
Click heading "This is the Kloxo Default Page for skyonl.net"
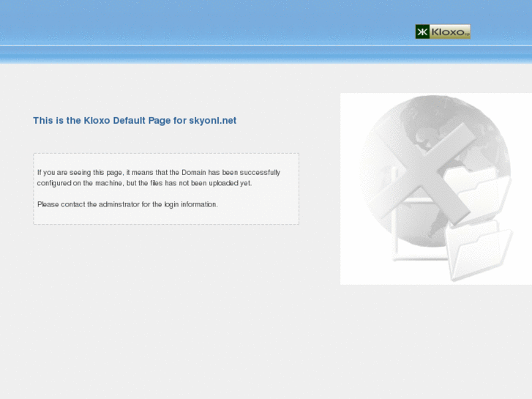pos(135,121)
